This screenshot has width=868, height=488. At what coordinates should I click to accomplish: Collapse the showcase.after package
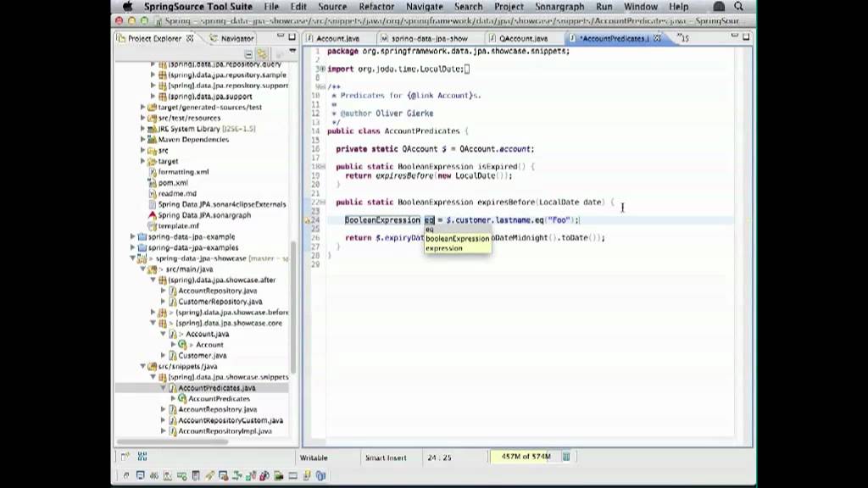pyautogui.click(x=153, y=280)
